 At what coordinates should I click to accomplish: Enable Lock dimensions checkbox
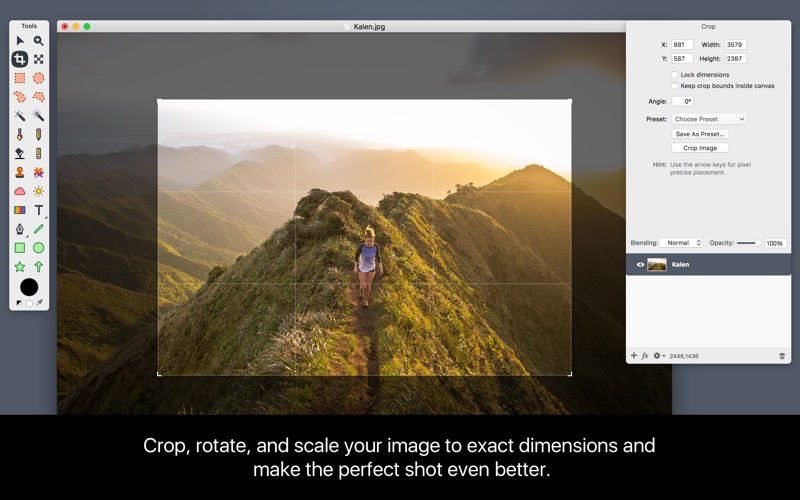(x=674, y=74)
